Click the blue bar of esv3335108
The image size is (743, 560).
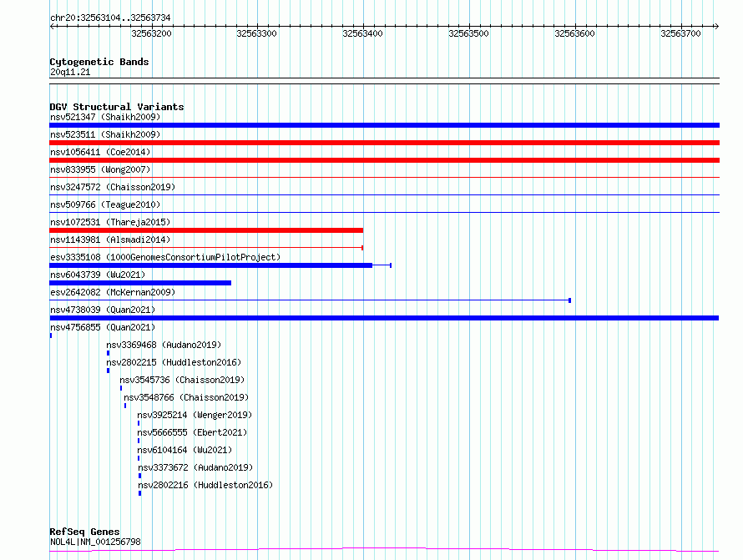tap(211, 265)
